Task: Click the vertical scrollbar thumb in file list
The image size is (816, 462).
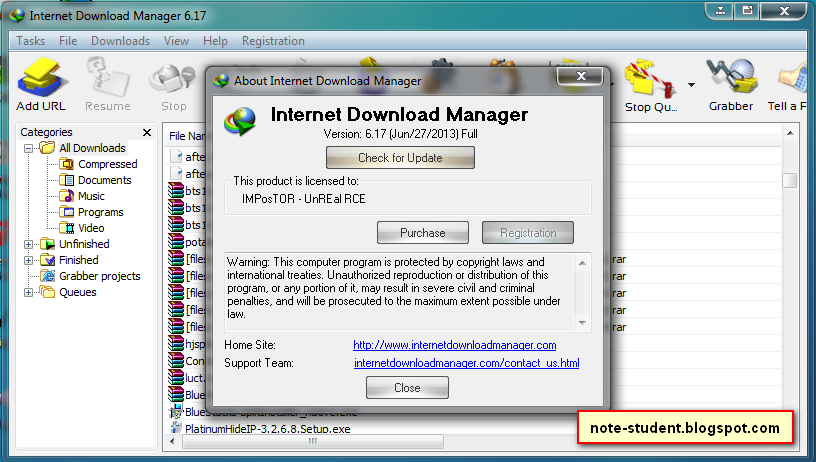Action: point(789,180)
